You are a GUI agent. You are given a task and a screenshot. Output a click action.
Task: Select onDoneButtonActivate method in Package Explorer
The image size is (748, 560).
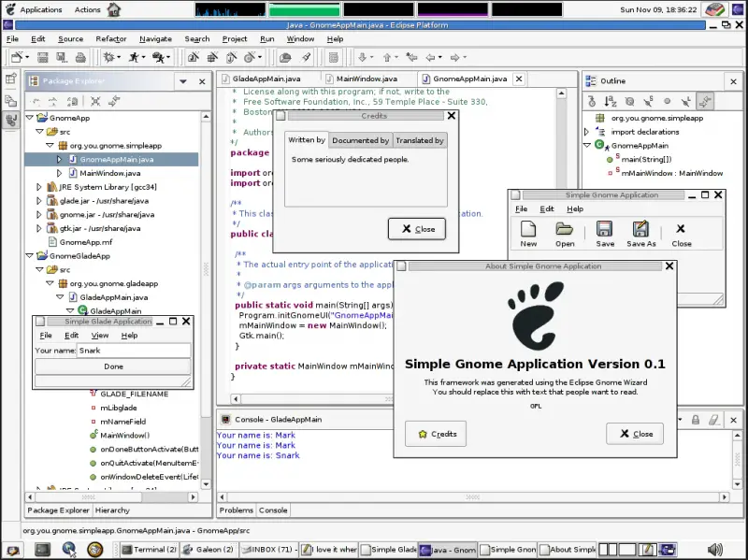click(x=149, y=450)
